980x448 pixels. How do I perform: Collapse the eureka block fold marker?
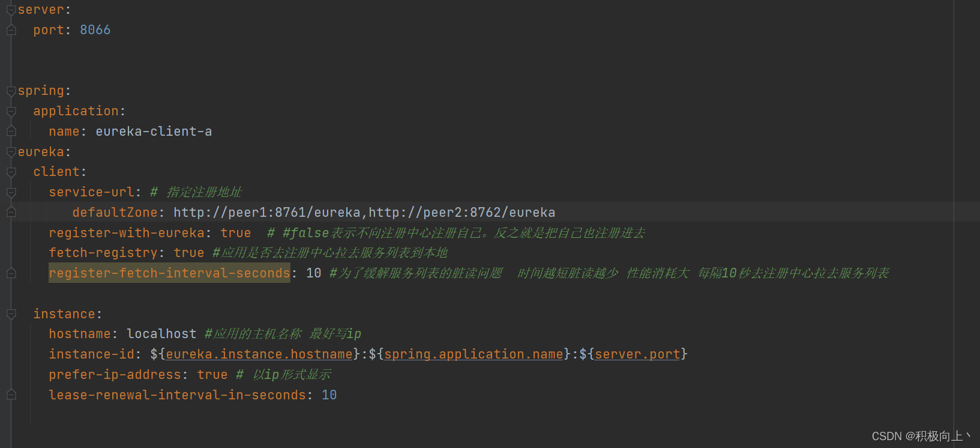tap(11, 152)
